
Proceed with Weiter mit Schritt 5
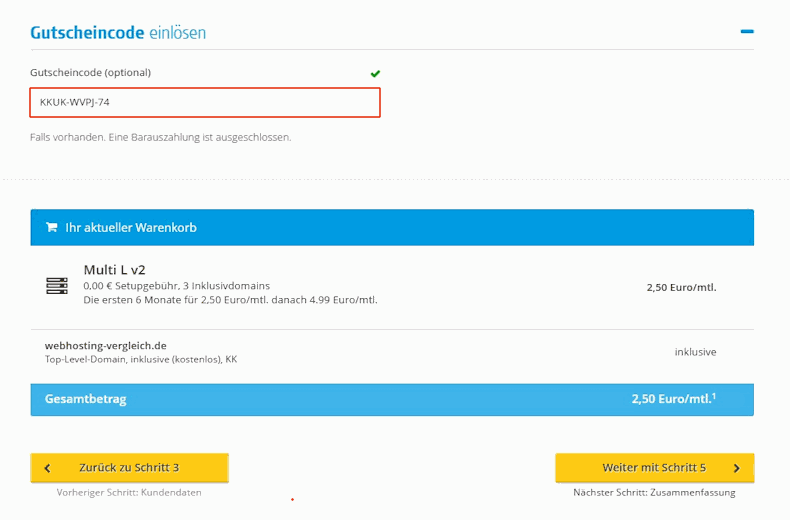(x=654, y=468)
